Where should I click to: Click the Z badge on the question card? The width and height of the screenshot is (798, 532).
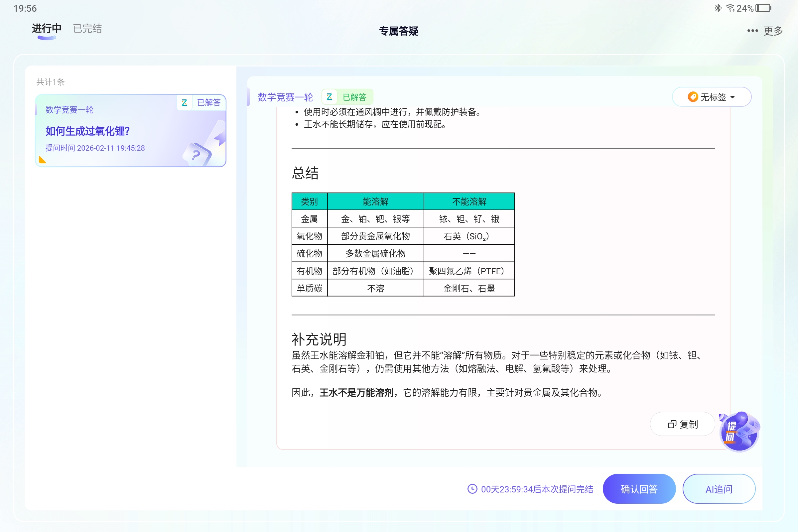coord(185,102)
